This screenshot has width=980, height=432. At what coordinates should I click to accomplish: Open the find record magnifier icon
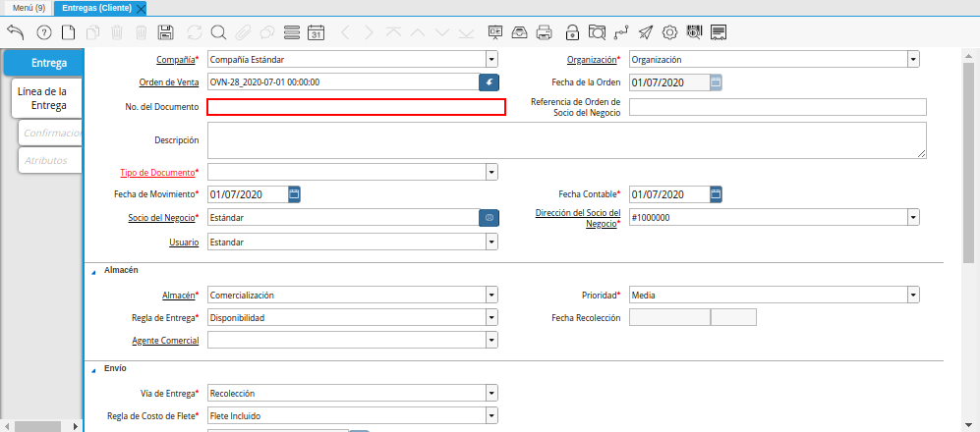click(x=218, y=32)
